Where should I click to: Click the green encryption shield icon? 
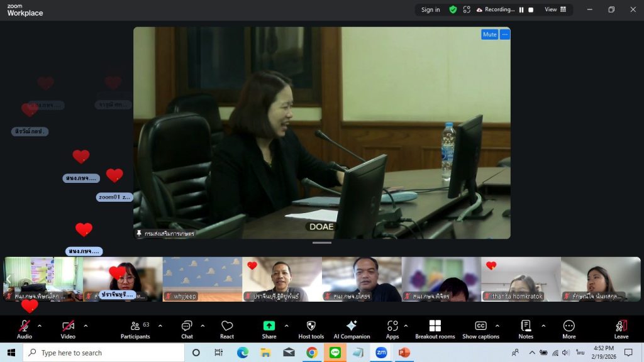click(453, 9)
